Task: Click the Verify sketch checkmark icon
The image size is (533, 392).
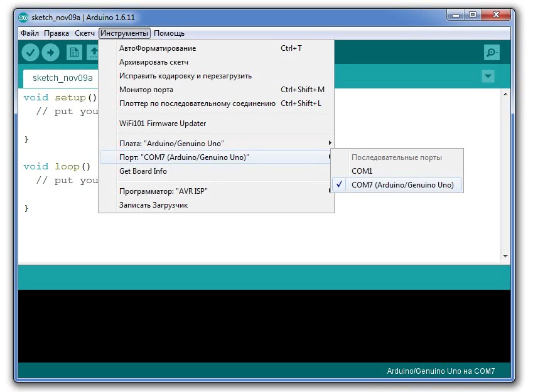Action: 31,53
